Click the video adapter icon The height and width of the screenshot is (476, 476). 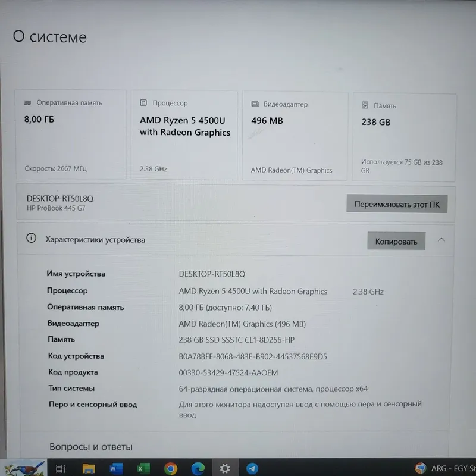pyautogui.click(x=255, y=104)
